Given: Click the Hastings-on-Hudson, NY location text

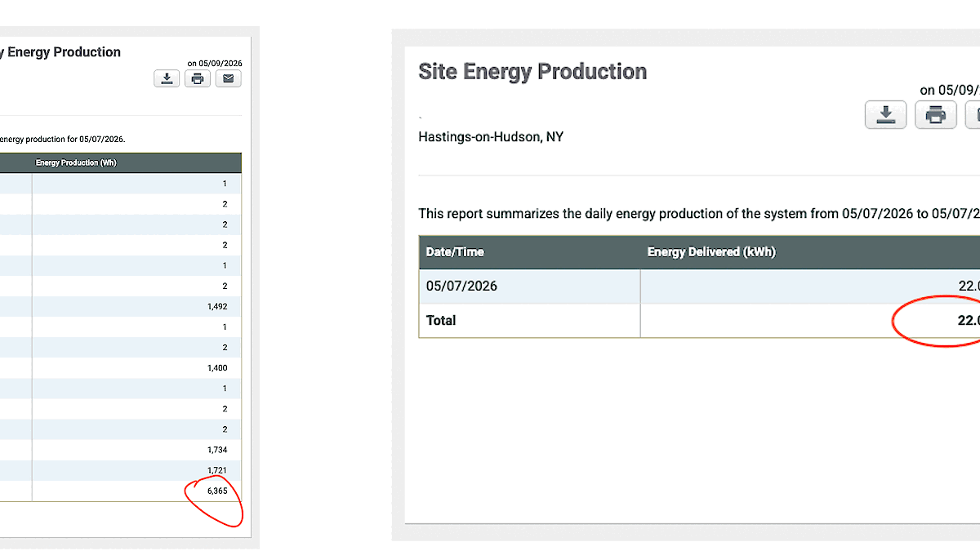Looking at the screenshot, I should pyautogui.click(x=491, y=137).
